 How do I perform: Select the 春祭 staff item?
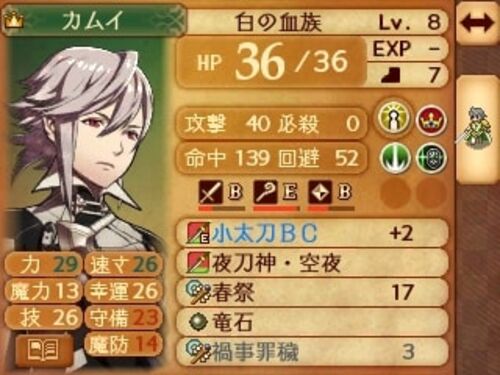click(x=312, y=292)
